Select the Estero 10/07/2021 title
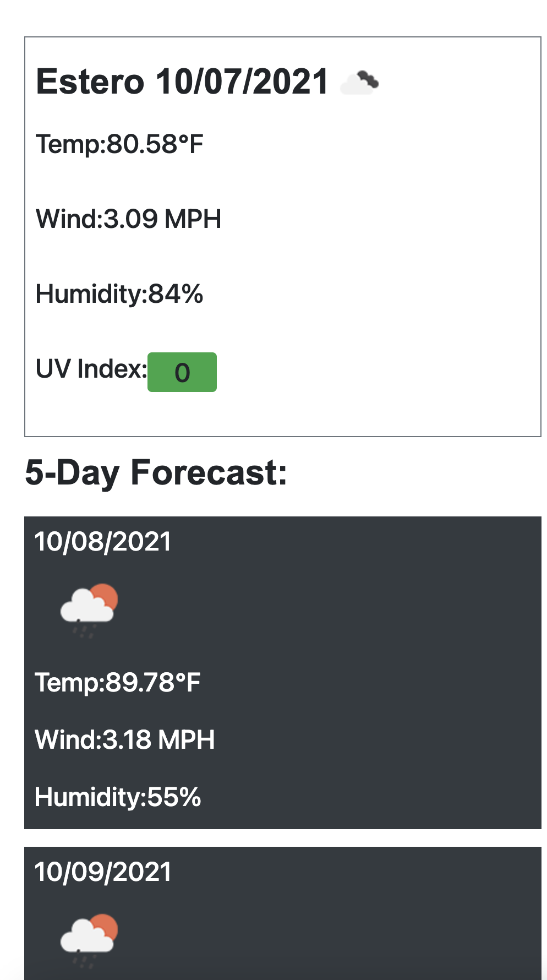547x980 pixels. (182, 80)
